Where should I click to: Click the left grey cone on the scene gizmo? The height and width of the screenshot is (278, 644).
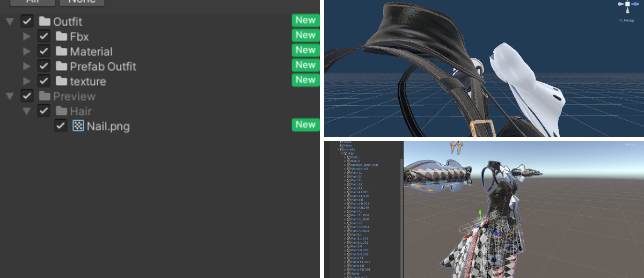(621, 4)
